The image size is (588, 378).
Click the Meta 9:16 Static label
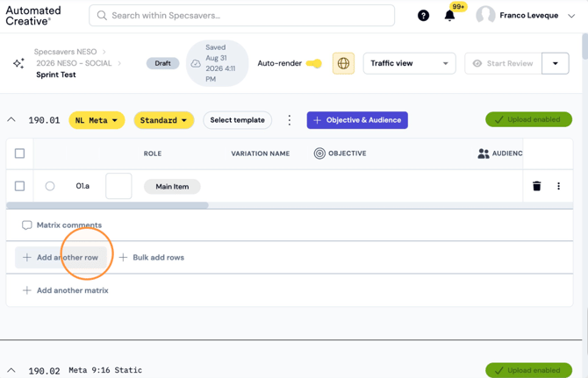click(105, 370)
